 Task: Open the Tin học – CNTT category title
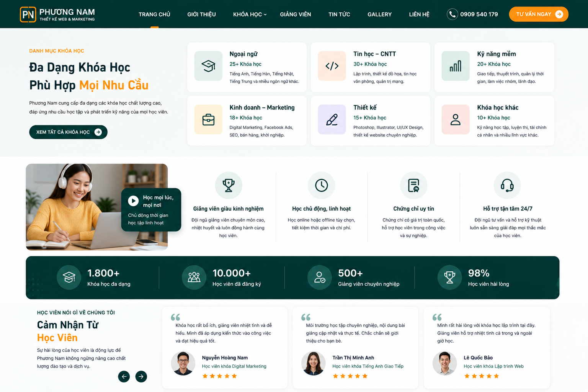[375, 54]
